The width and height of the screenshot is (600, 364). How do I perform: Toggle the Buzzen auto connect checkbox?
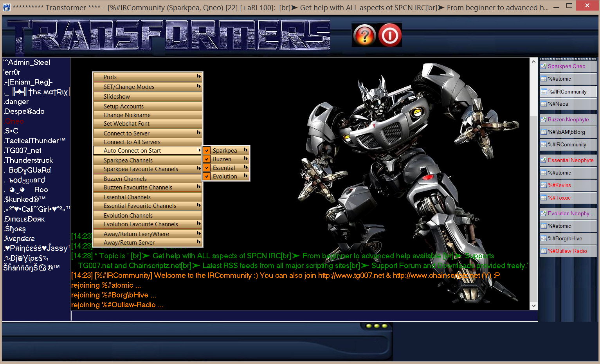(207, 159)
